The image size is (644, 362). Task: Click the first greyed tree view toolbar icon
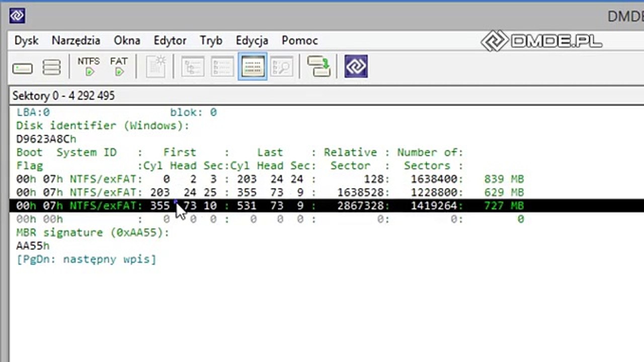point(192,67)
